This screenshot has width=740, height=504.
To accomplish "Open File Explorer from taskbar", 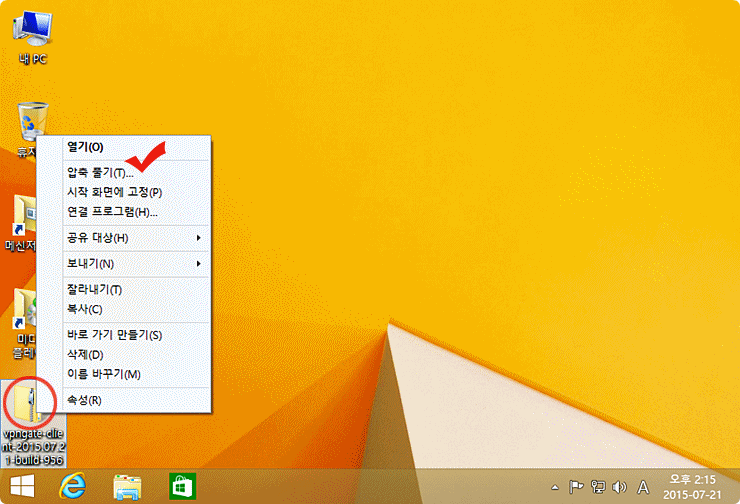I will (x=127, y=487).
